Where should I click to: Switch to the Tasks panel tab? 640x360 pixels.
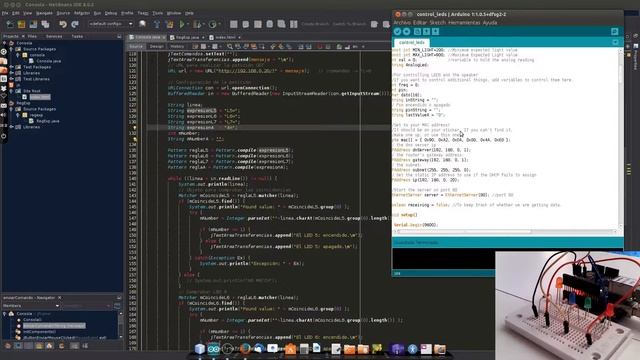click(77, 36)
